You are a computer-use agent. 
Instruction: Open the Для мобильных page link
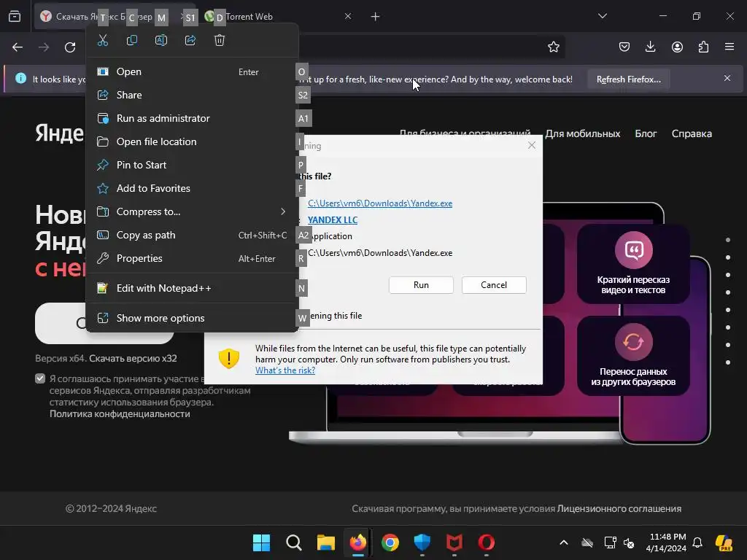click(583, 134)
